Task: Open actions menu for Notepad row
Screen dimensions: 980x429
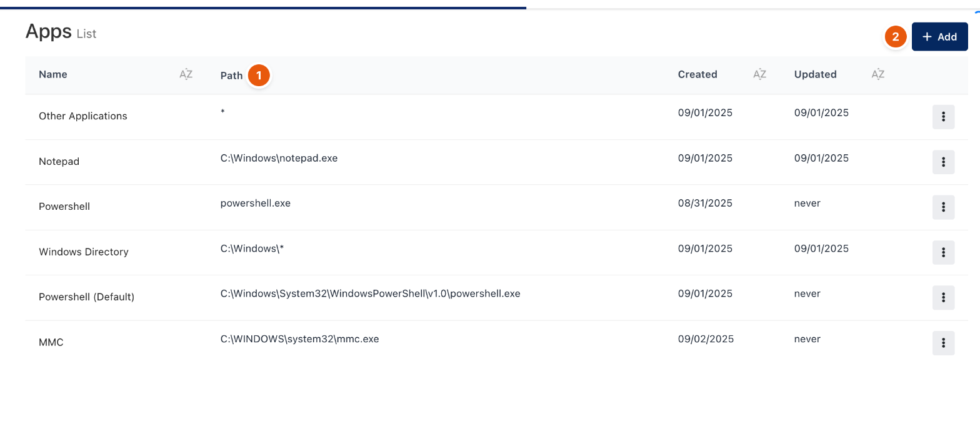Action: click(x=943, y=162)
